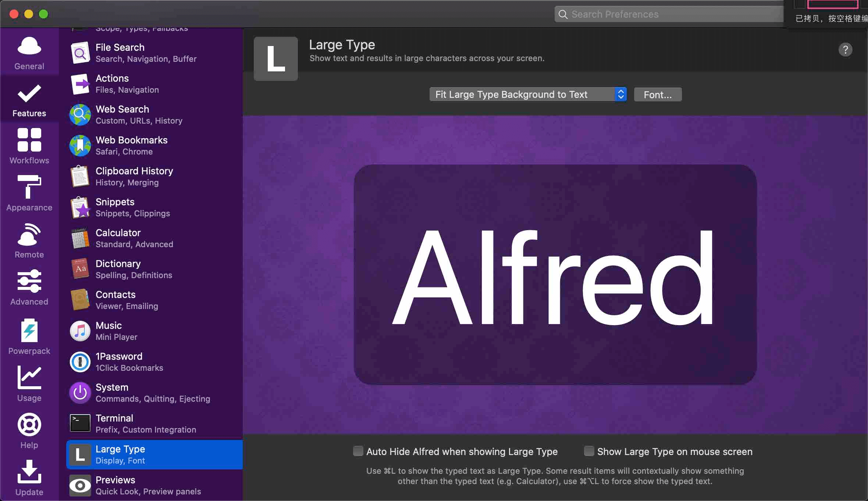The height and width of the screenshot is (501, 868).
Task: Select the Actions arrow icon
Action: (x=80, y=84)
